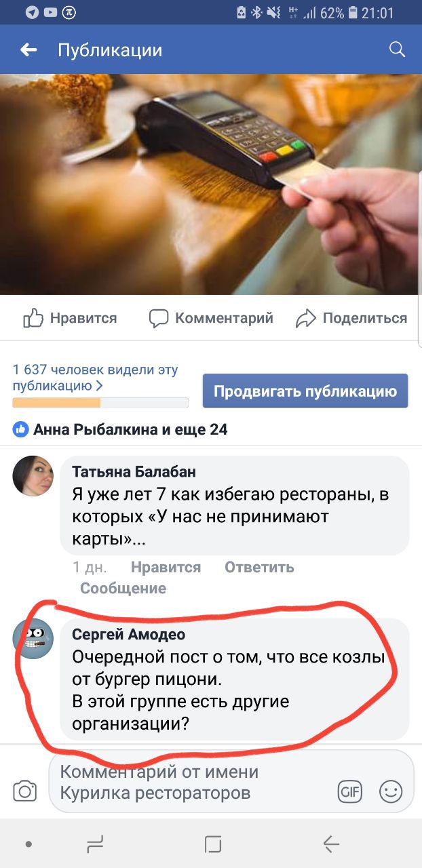
Task: Share the post via Поделиться
Action: point(352,318)
